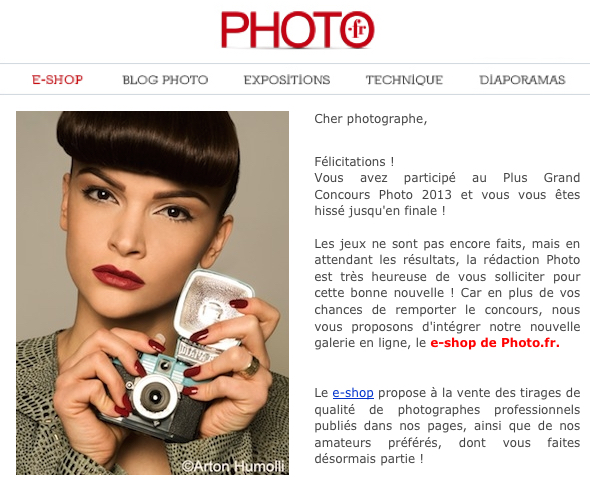Image resolution: width=590 pixels, height=494 pixels.
Task: Go to the BLOG PHOTO section
Action: pyautogui.click(x=165, y=80)
